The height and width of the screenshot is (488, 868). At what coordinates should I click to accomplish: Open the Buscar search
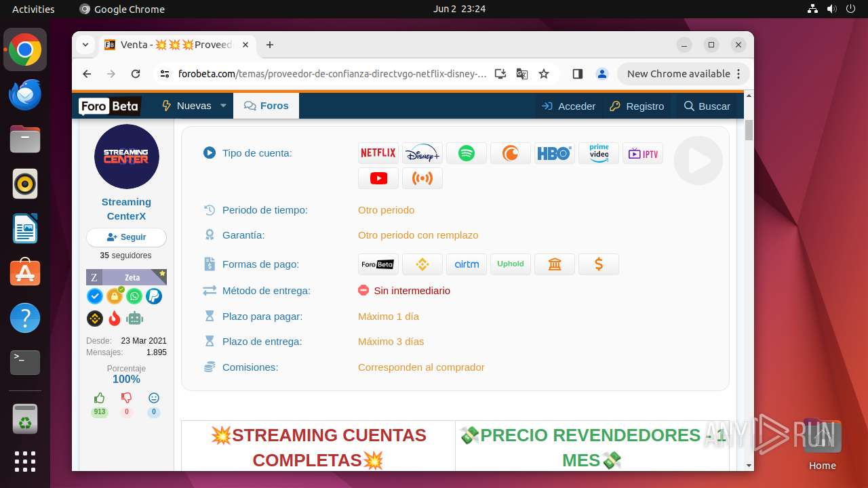pyautogui.click(x=707, y=106)
